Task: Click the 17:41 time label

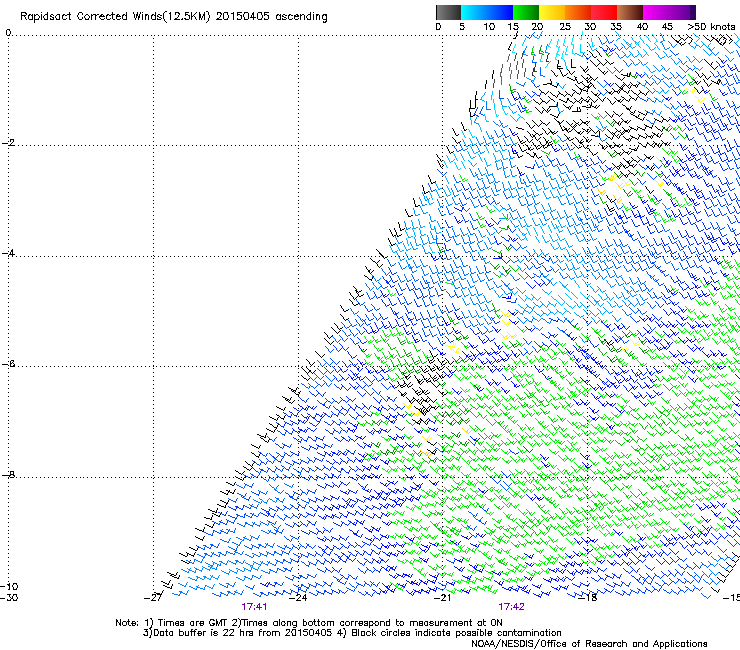Action: [x=254, y=607]
